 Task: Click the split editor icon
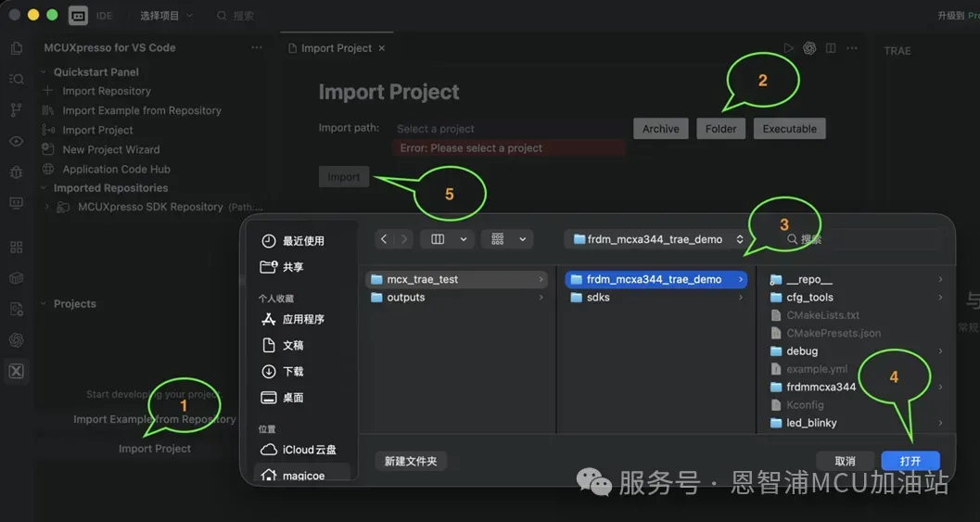pyautogui.click(x=831, y=48)
